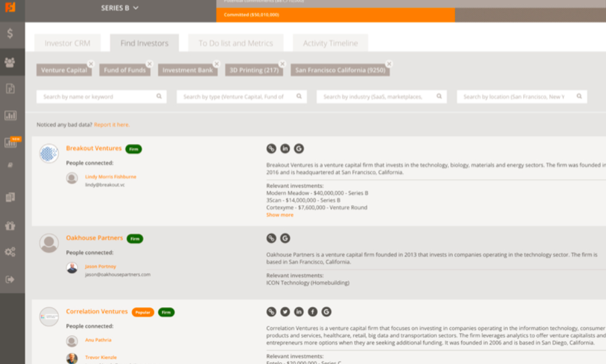This screenshot has height=364, width=606.
Task: Select the Find Investors tab
Action: tap(144, 43)
